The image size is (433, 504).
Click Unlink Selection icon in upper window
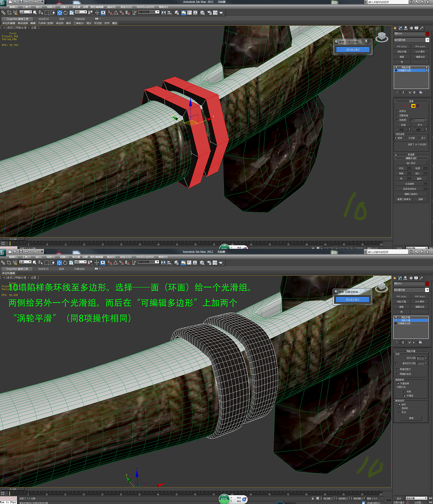(x=9, y=13)
